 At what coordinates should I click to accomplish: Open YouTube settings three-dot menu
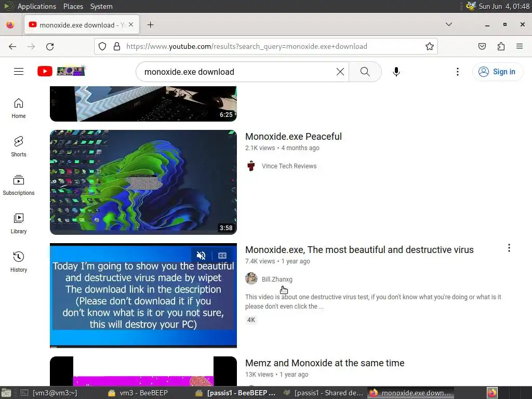click(457, 72)
